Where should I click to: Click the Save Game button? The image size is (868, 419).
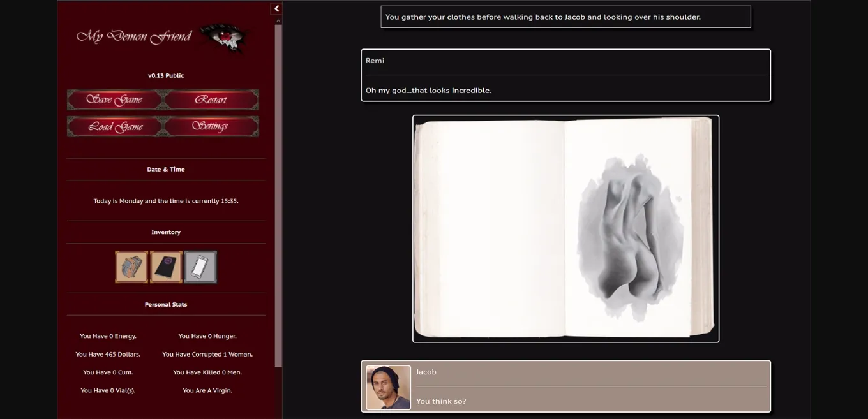[x=115, y=99]
